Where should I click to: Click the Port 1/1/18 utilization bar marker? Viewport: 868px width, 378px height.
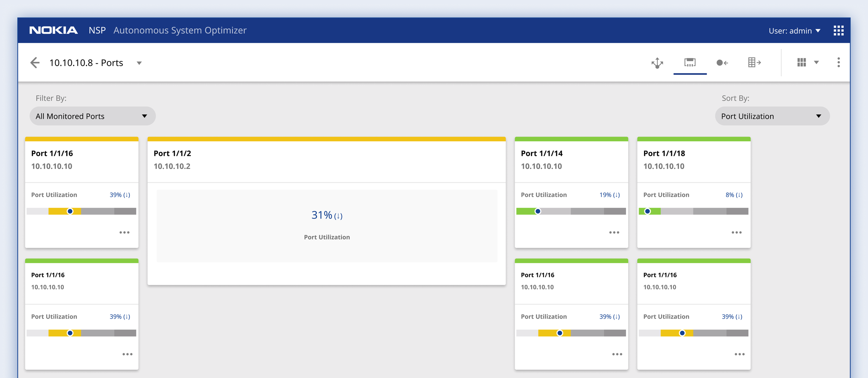[647, 211]
